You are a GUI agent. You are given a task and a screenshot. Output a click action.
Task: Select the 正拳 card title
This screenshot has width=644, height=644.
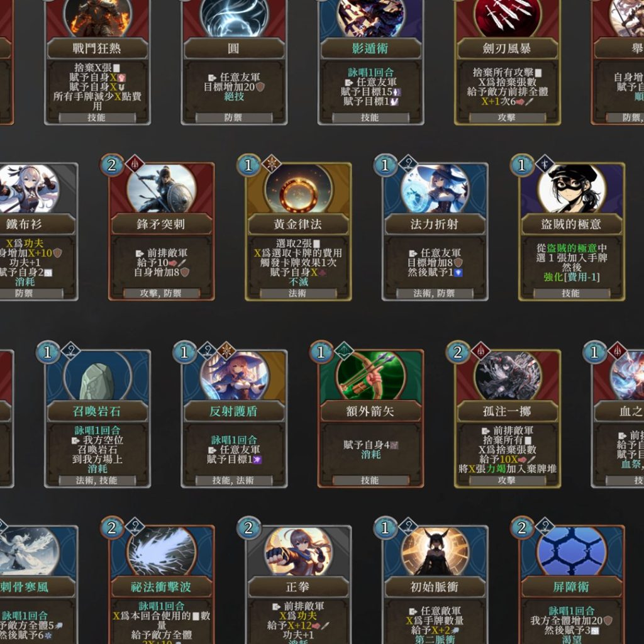(x=298, y=587)
